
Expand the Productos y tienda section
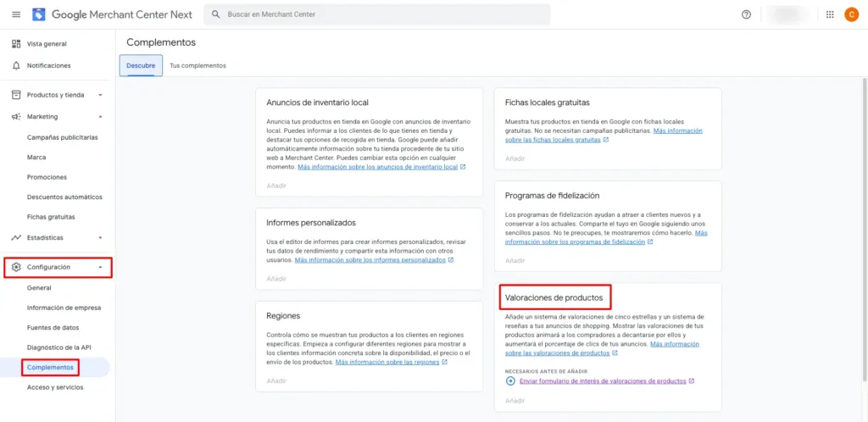point(100,95)
